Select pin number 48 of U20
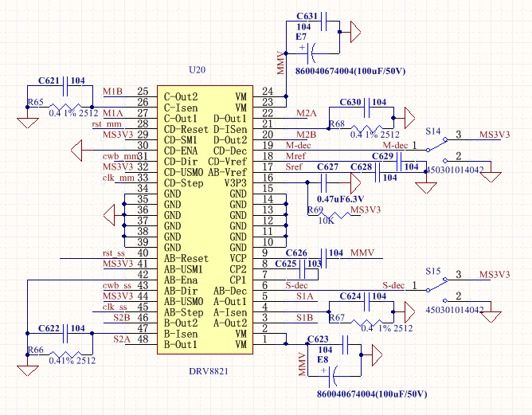 coord(143,339)
